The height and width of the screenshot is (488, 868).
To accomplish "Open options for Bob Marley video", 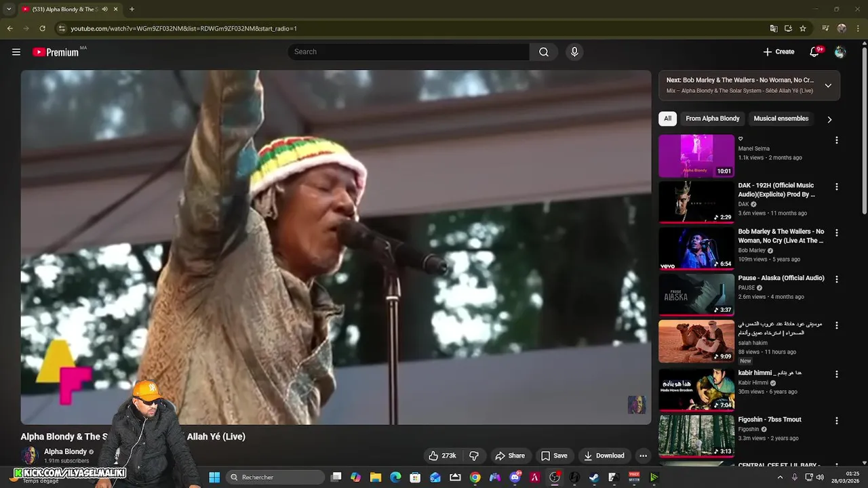I will point(836,232).
